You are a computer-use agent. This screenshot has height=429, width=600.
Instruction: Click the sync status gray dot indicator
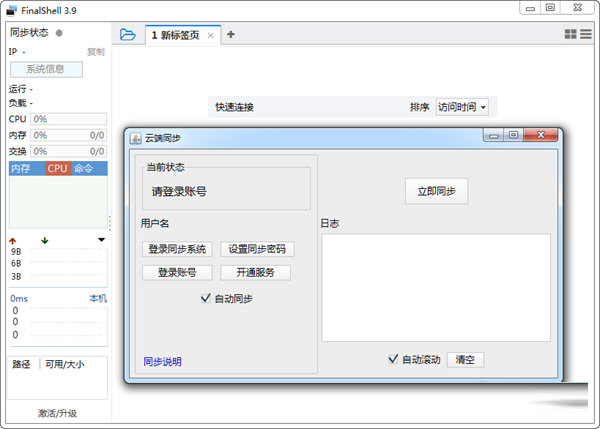59,33
